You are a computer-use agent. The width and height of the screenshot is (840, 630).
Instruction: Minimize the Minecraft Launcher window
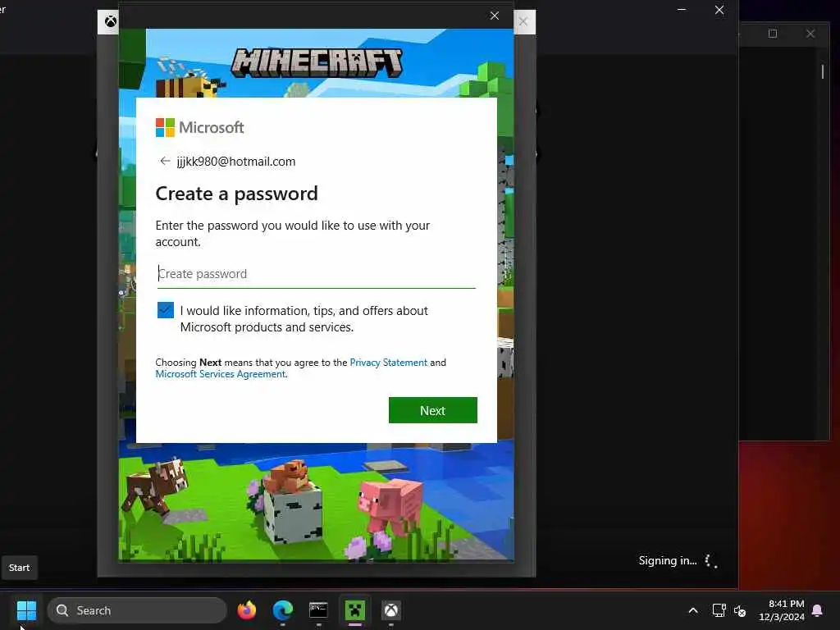682,10
